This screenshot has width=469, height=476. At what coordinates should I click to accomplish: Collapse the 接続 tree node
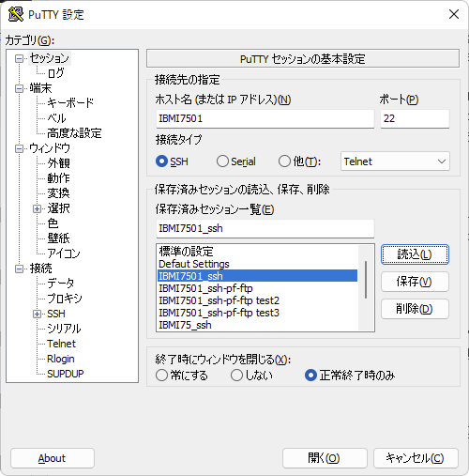20,269
